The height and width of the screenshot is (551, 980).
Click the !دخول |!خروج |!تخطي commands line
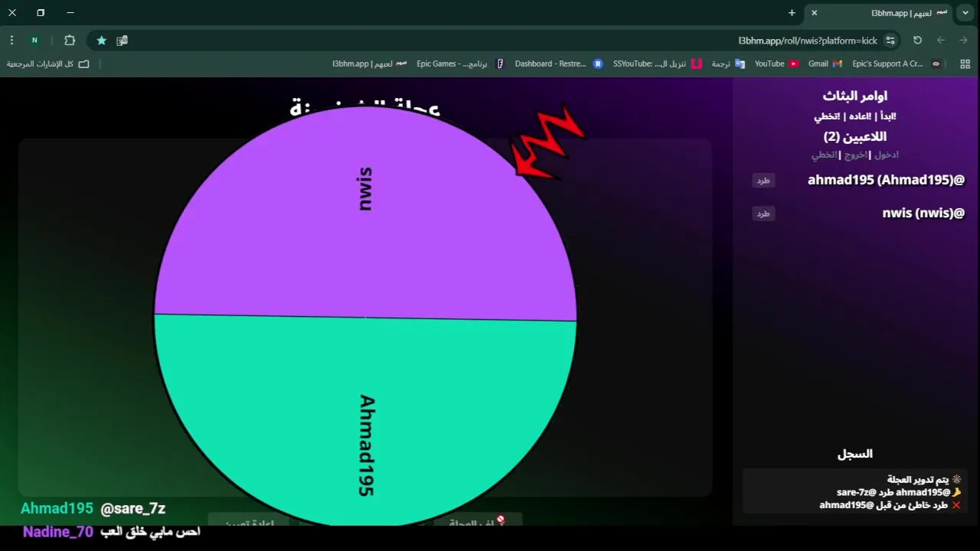click(x=854, y=155)
